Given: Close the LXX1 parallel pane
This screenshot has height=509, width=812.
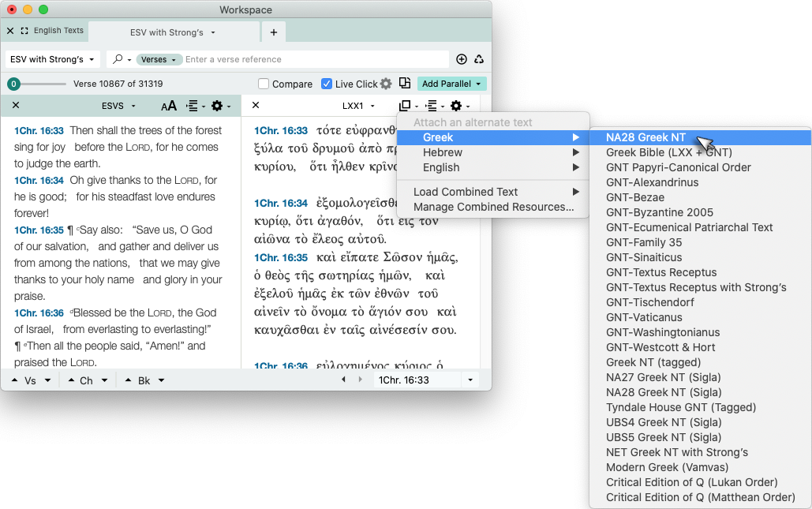Looking at the screenshot, I should click(x=256, y=106).
